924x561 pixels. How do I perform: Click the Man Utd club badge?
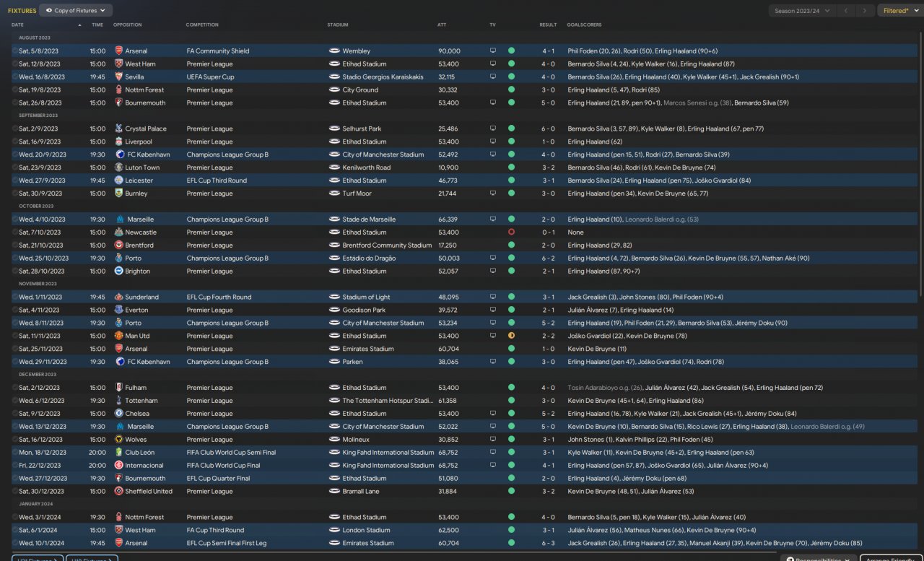click(119, 336)
